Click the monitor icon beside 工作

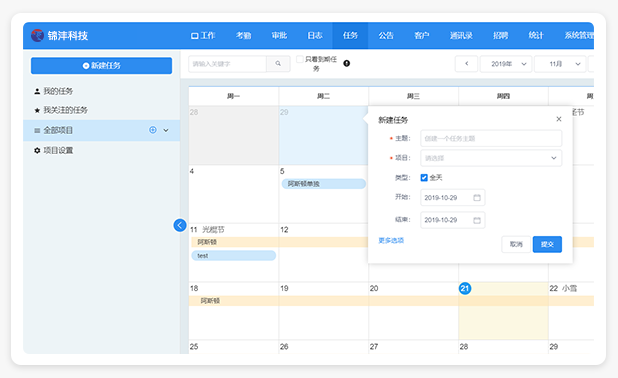194,36
